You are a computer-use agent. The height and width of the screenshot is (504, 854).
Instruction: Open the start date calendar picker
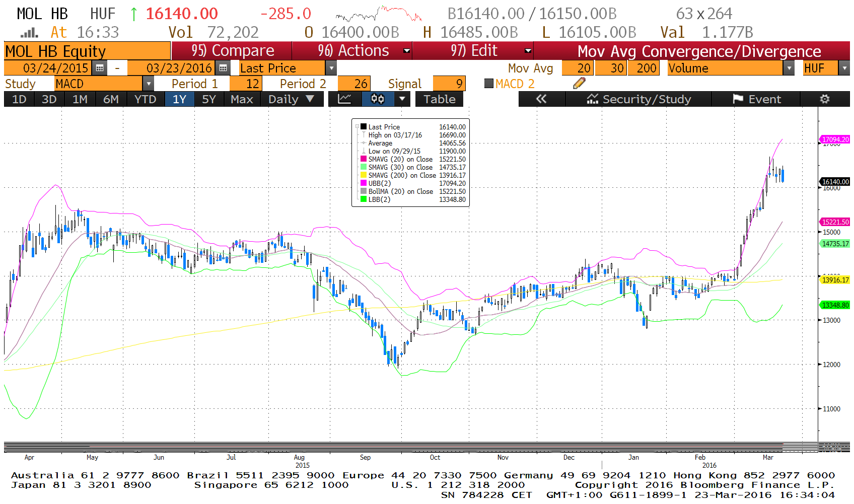pos(100,68)
